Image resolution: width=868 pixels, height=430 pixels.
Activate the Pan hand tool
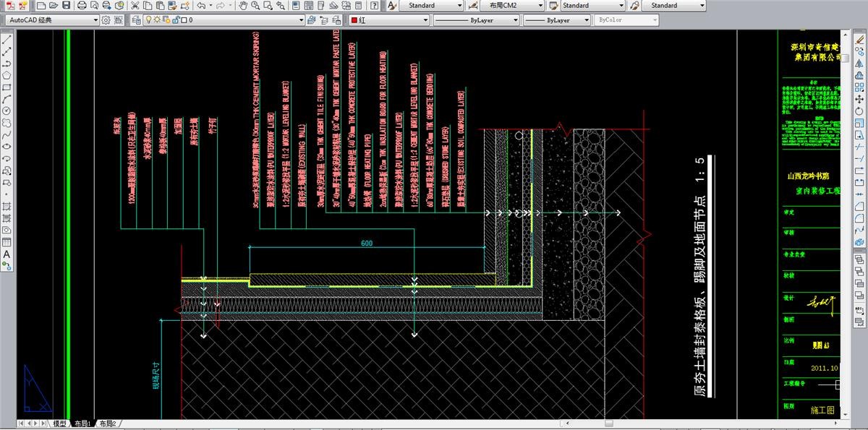coord(244,6)
